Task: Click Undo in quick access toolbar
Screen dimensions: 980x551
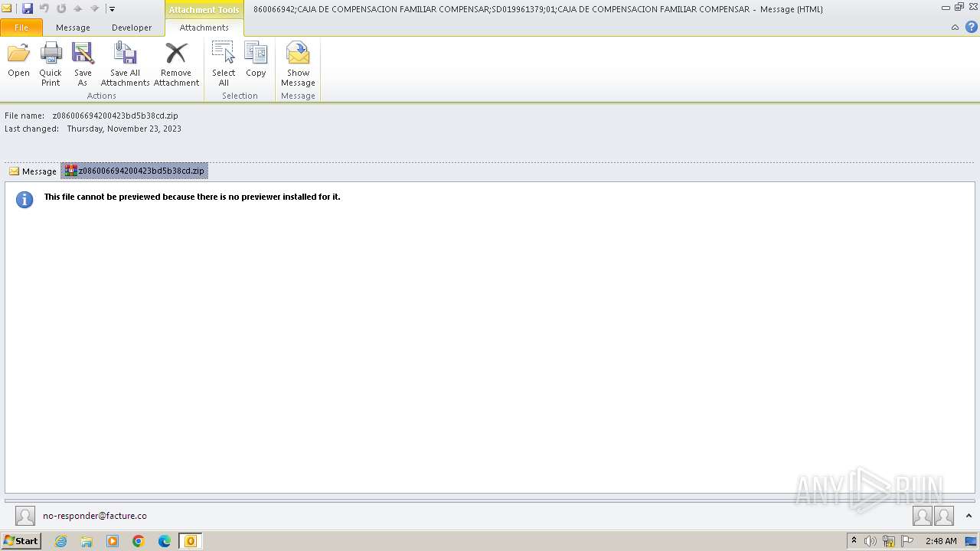Action: tap(44, 8)
